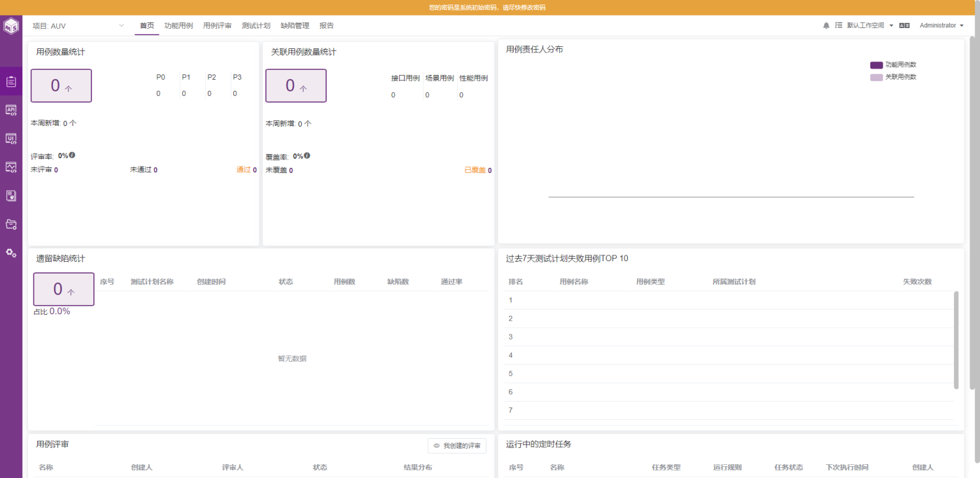Switch to the 缺陷管理 tab

[295, 25]
